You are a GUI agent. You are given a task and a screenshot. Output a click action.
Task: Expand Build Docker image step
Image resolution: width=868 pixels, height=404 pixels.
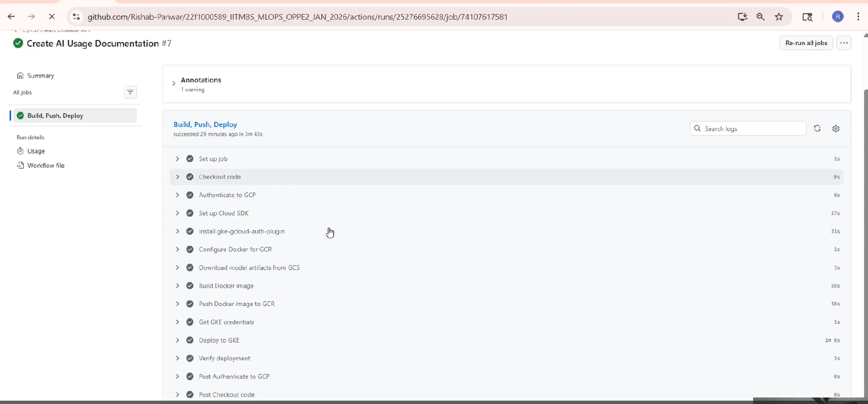pos(177,286)
